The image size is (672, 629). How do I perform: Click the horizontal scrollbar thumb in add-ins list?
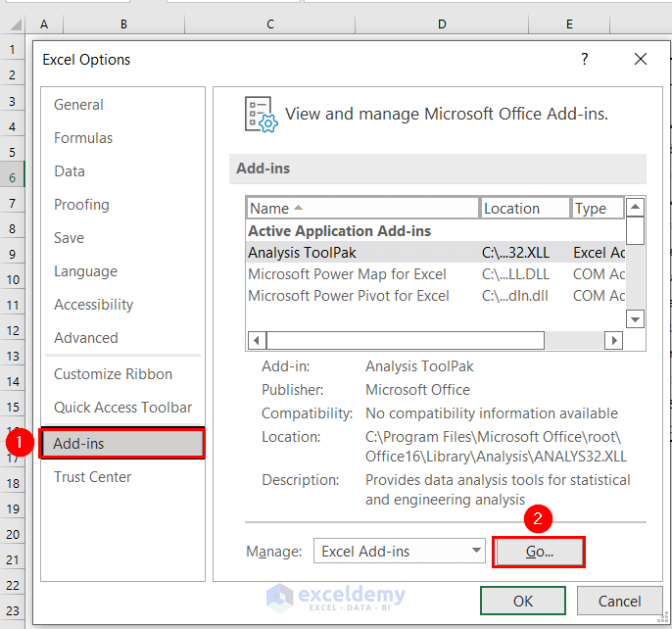(x=406, y=340)
